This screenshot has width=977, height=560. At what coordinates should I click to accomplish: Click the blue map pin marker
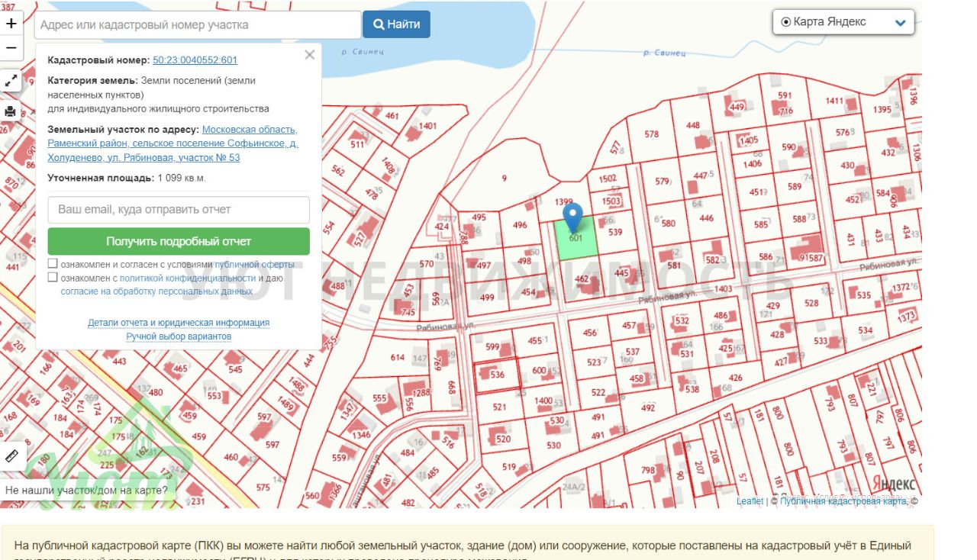tap(572, 215)
